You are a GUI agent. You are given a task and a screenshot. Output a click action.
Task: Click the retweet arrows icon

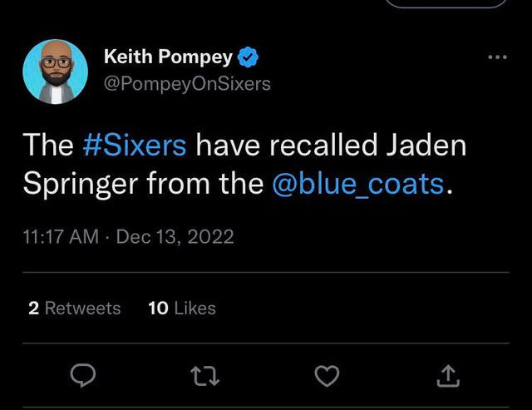click(205, 378)
